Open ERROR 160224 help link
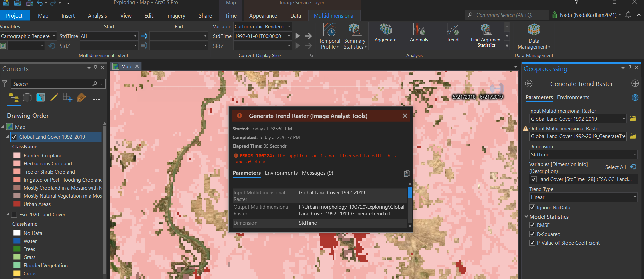 (257, 156)
